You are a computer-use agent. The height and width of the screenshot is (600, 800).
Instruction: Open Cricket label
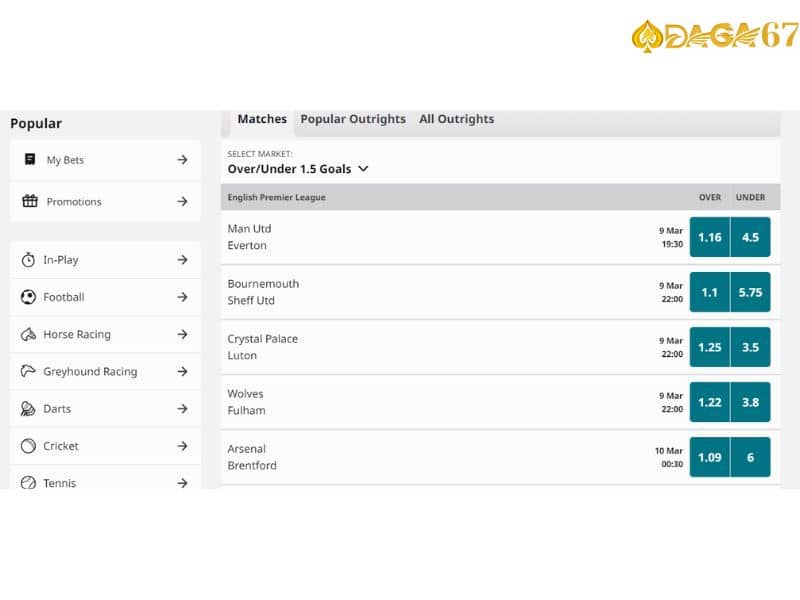tap(61, 446)
